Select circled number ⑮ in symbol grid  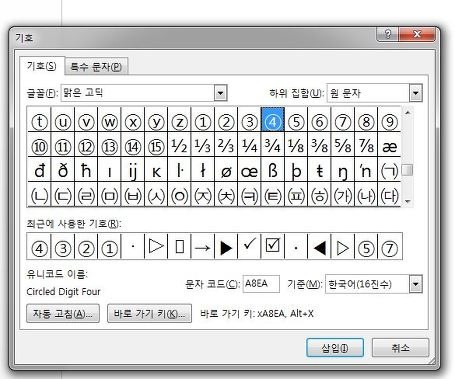(156, 145)
